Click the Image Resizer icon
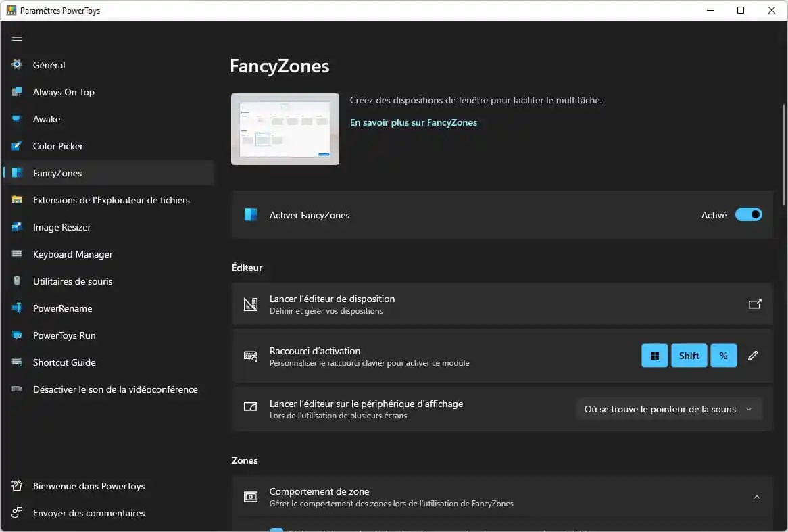Viewport: 788px width, 532px height. point(17,226)
